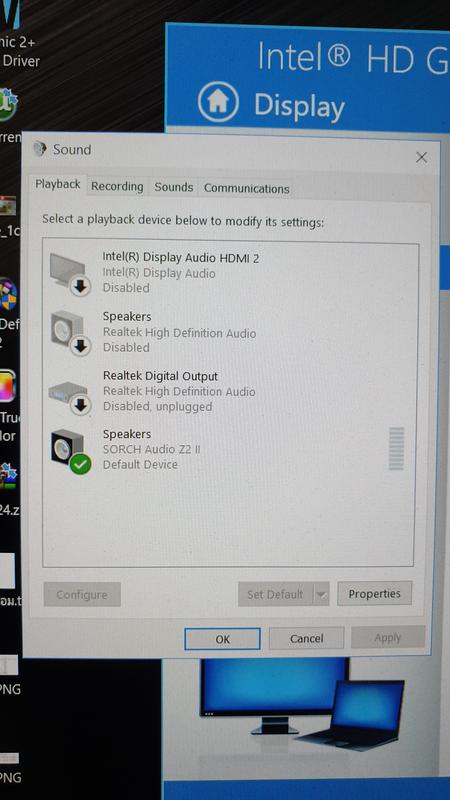Click the Properties button
The width and height of the screenshot is (450, 800).
(x=374, y=593)
